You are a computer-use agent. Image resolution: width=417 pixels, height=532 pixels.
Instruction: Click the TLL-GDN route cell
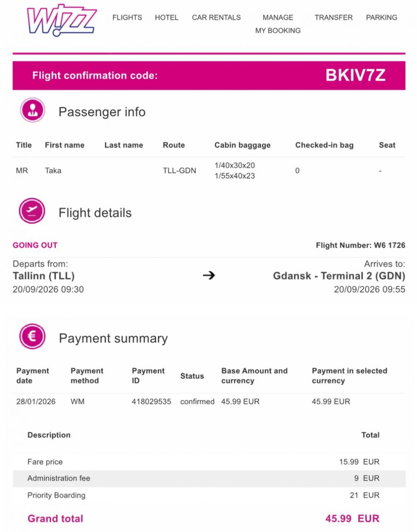[x=179, y=170]
